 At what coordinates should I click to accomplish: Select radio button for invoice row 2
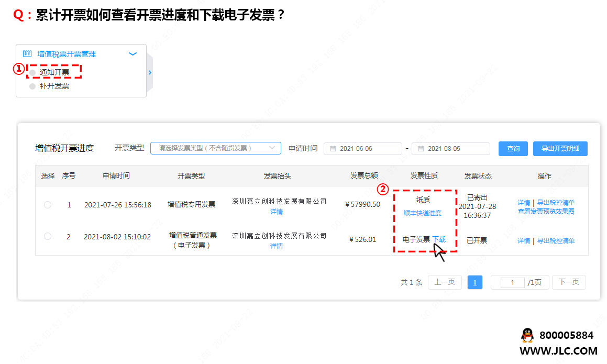[x=48, y=237]
